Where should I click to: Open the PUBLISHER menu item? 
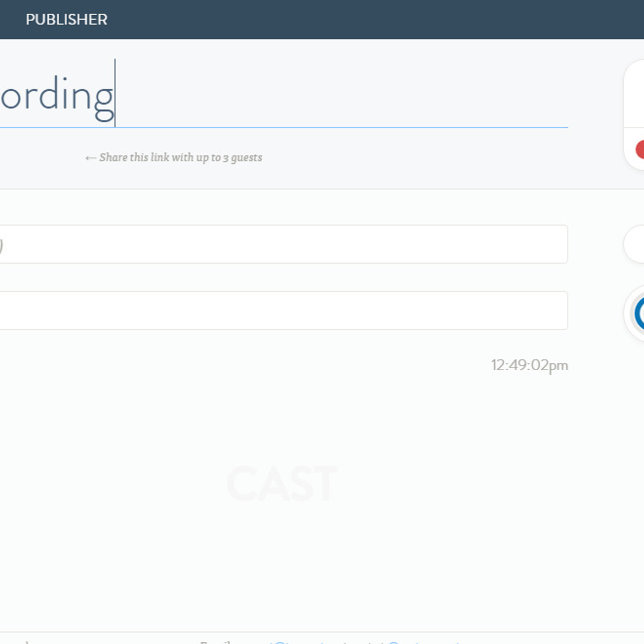pyautogui.click(x=66, y=19)
